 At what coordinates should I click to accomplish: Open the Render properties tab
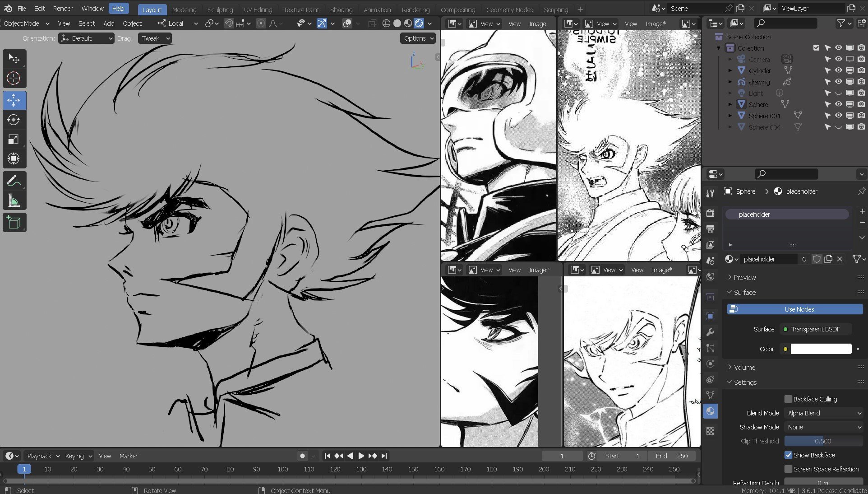(x=711, y=213)
